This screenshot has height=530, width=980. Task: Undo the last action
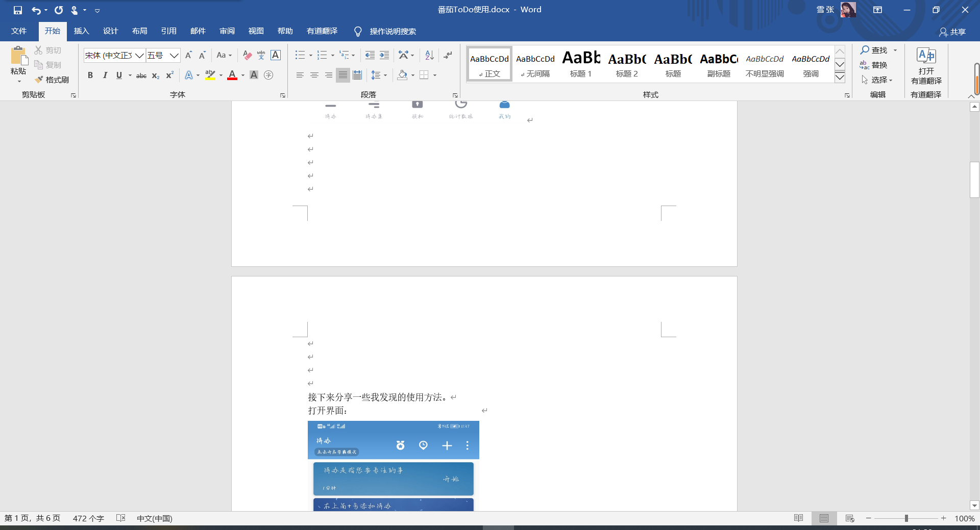[x=36, y=10]
